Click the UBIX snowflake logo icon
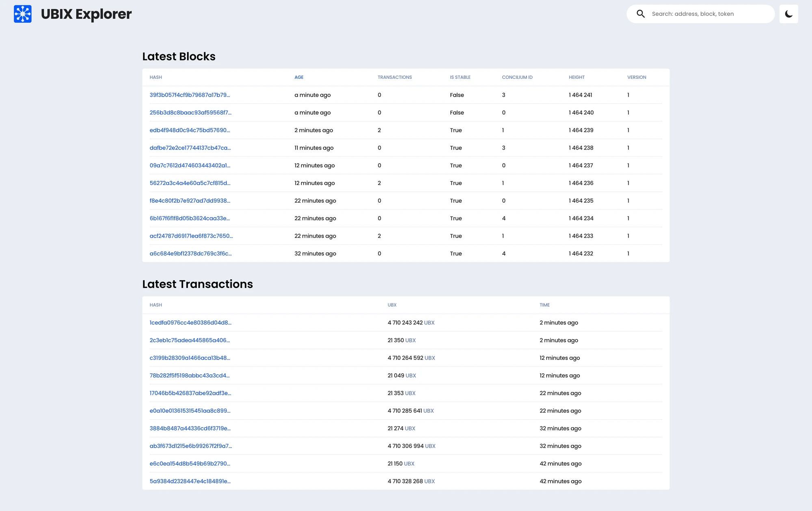 [23, 14]
